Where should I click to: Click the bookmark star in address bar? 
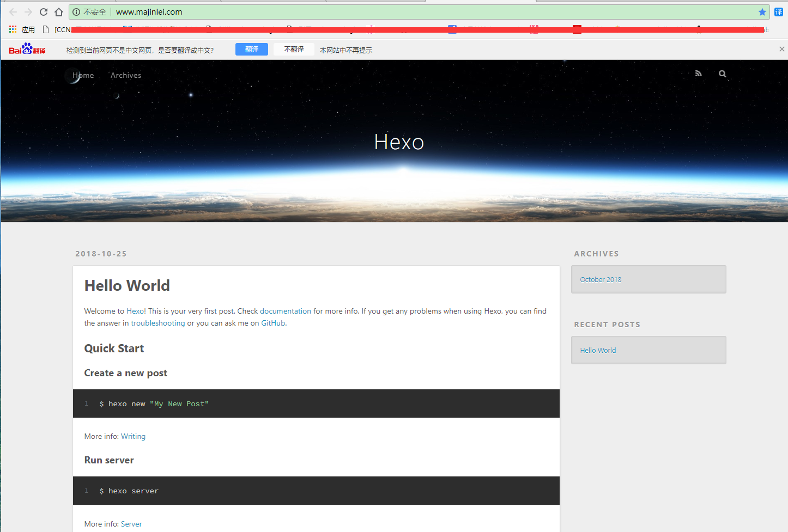[762, 12]
